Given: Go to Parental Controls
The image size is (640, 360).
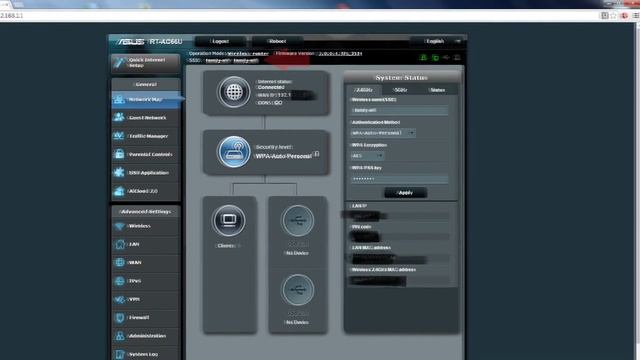Looking at the screenshot, I should (145, 154).
